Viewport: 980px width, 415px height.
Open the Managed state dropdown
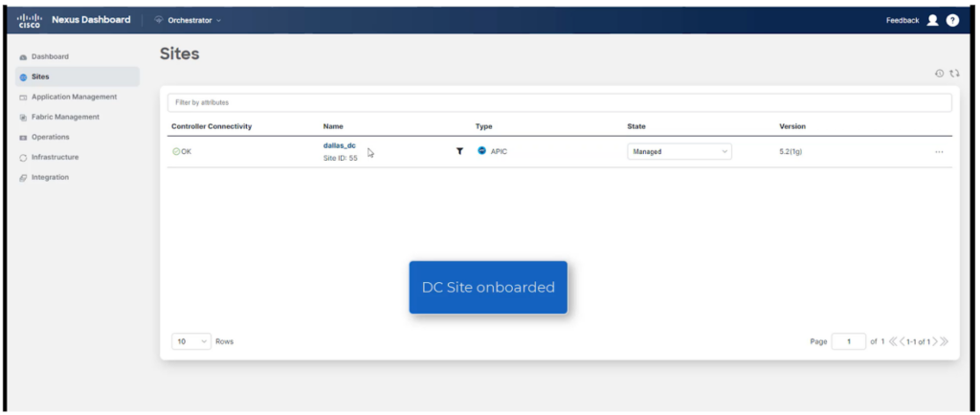tap(679, 152)
